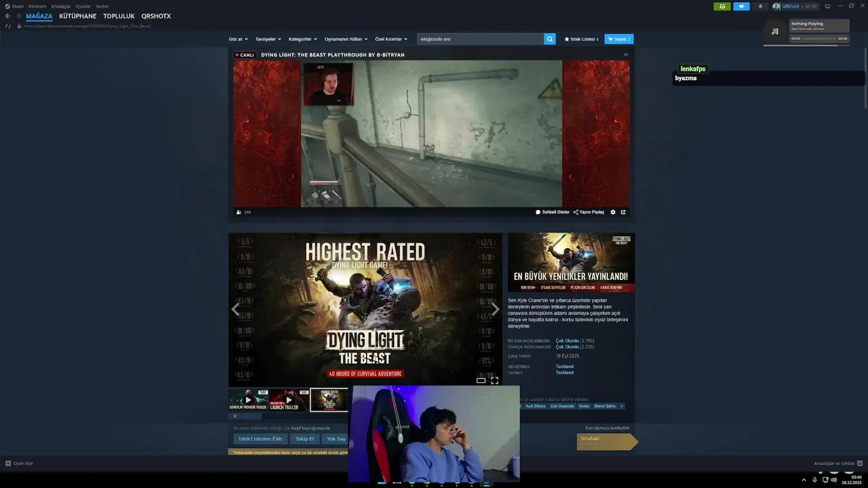Image resolution: width=868 pixels, height=488 pixels.
Task: Click the music note icon in player
Action: point(775,31)
